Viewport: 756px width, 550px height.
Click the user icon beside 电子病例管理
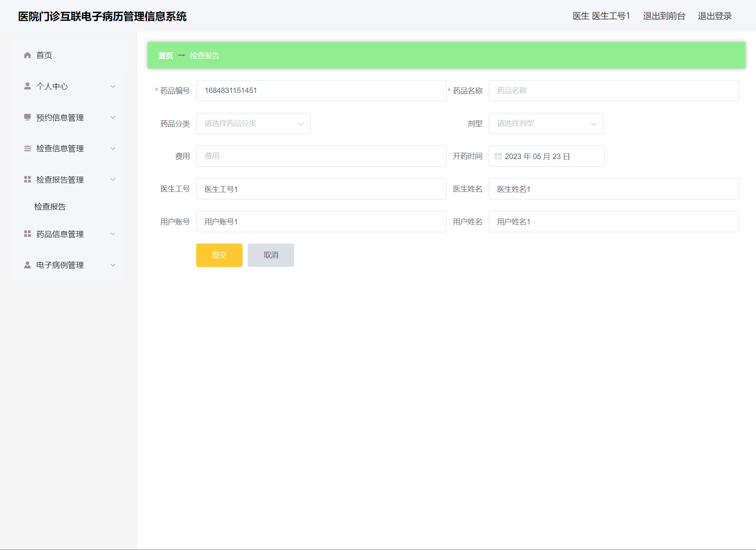click(x=27, y=265)
